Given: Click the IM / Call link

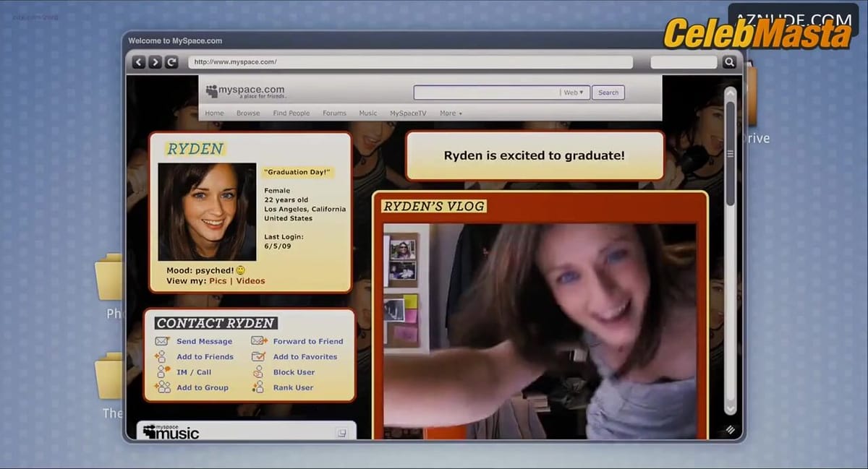Looking at the screenshot, I should point(194,372).
